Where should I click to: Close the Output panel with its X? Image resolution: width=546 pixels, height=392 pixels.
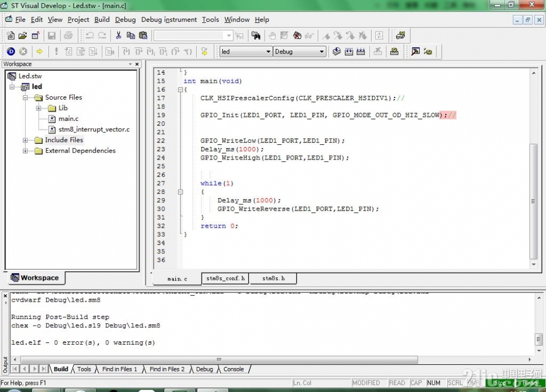(x=5, y=296)
